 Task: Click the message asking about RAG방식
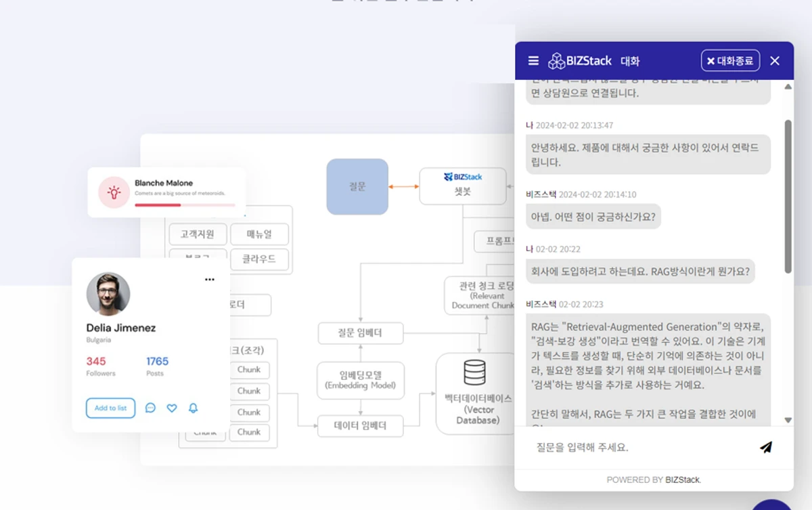pos(641,271)
